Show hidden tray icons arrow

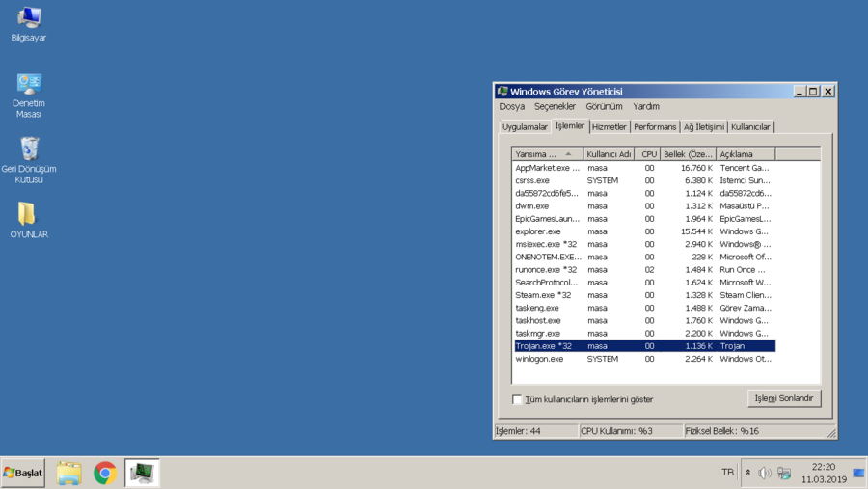(x=748, y=473)
